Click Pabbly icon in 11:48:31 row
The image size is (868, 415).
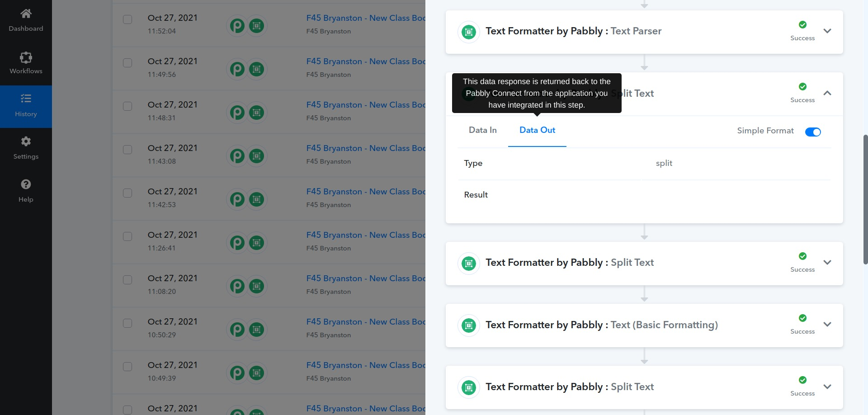coord(237,113)
